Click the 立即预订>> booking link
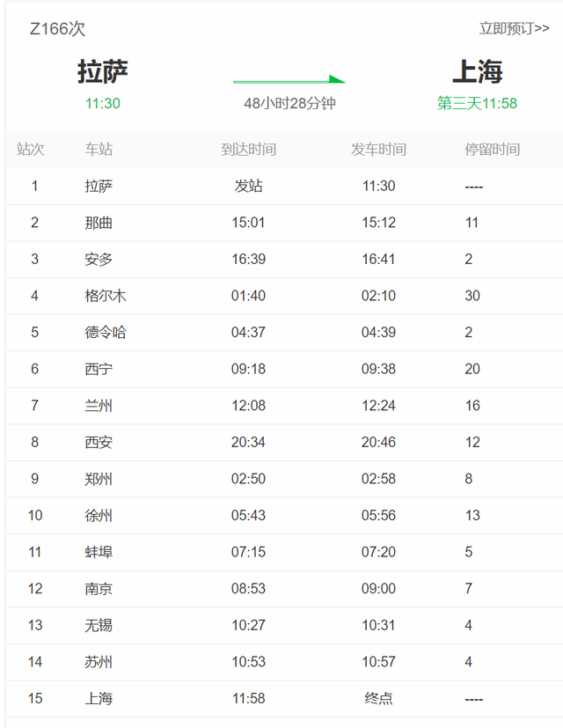The height and width of the screenshot is (728, 563). 514,29
